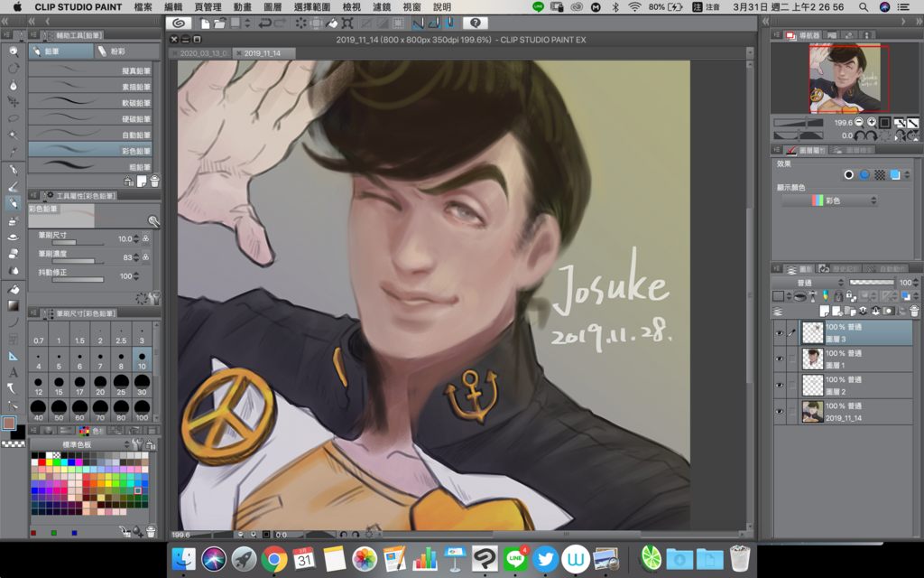Viewport: 924px width, 578px height.
Task: Choose the 軟碳鉛筆 sub tool
Action: point(90,102)
